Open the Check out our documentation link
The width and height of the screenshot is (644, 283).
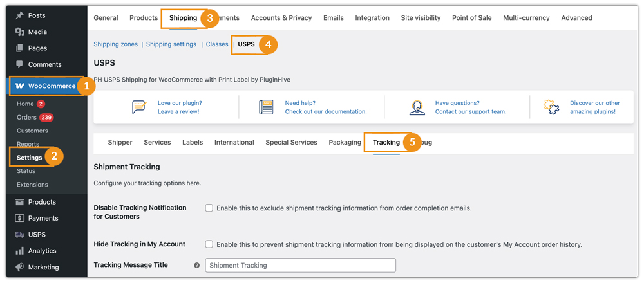[326, 111]
